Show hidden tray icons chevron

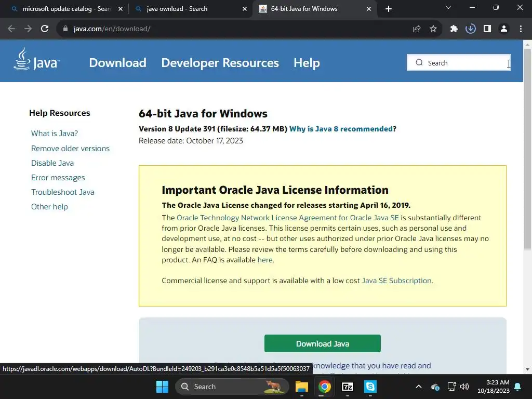419,387
